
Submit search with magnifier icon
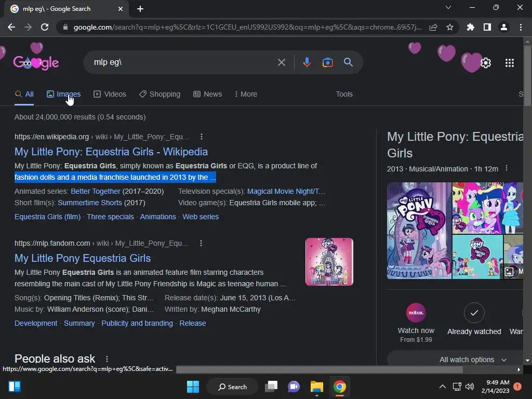349,62
